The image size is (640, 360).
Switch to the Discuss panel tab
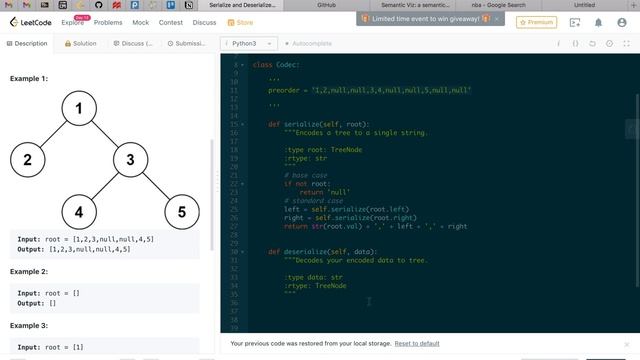[133, 43]
